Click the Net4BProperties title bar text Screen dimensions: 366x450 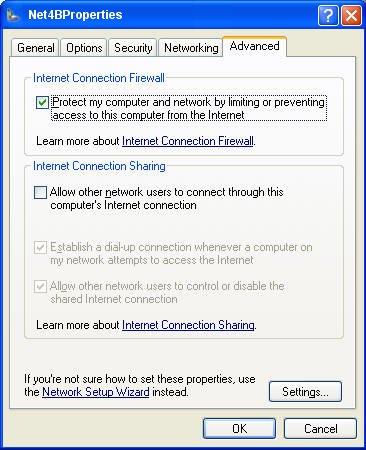click(75, 15)
